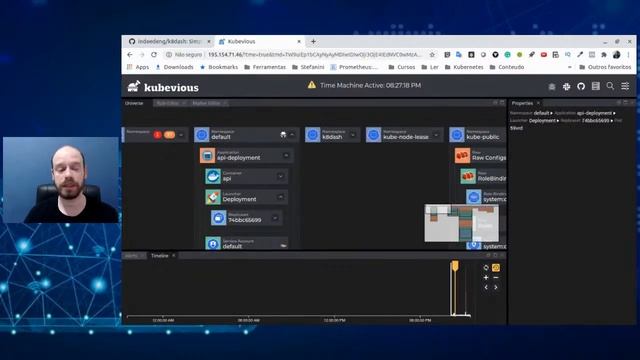The image size is (640, 360).
Task: Bookmark this page with star icon
Action: pyautogui.click(x=432, y=54)
